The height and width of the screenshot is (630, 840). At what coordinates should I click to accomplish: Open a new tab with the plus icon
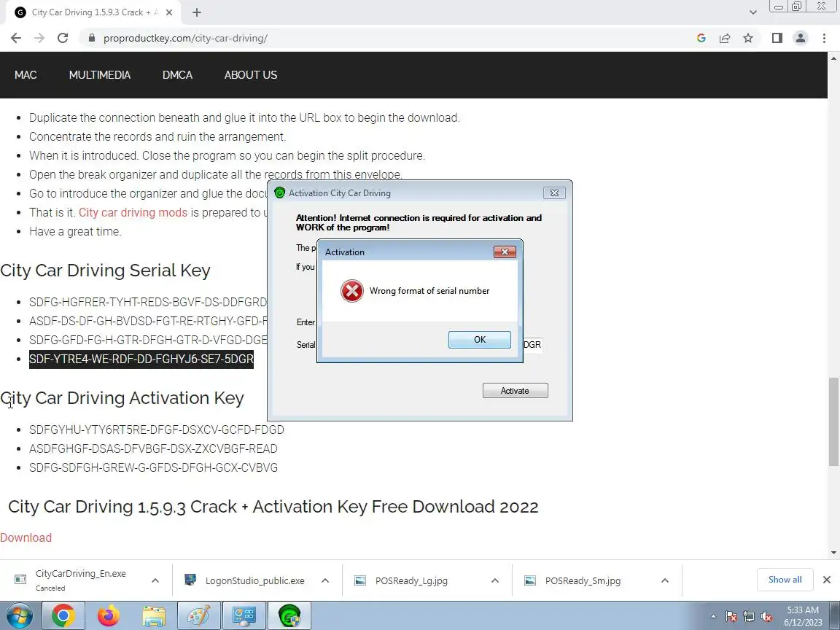(x=197, y=12)
